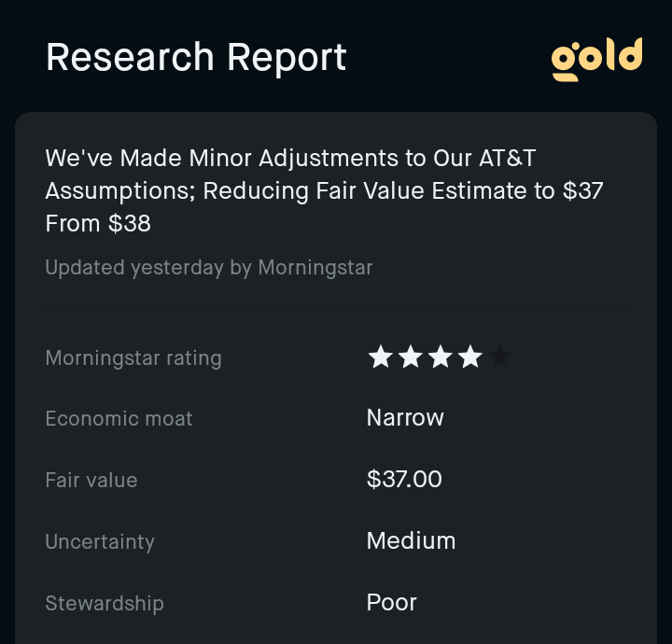Click the Updated yesterday by Morningstar text
Screen dimensions: 672x644
[x=209, y=268]
